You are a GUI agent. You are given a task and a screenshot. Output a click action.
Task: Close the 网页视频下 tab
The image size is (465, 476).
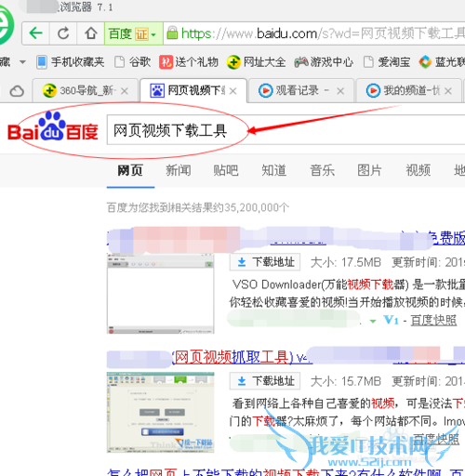click(232, 91)
